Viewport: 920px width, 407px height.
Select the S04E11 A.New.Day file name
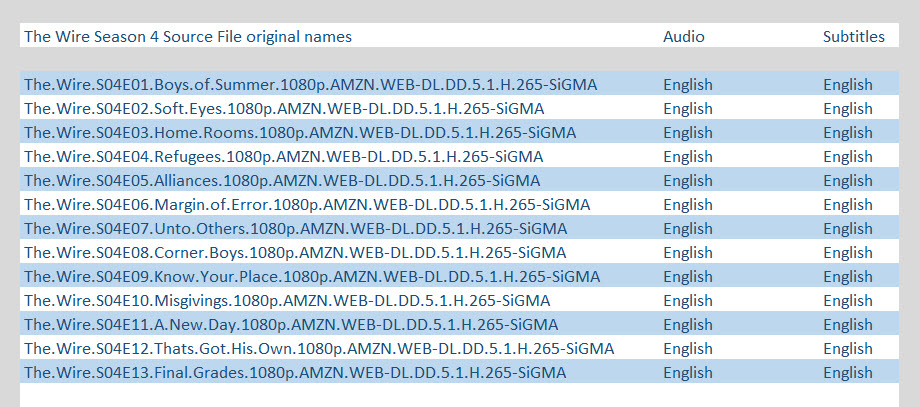[291, 325]
